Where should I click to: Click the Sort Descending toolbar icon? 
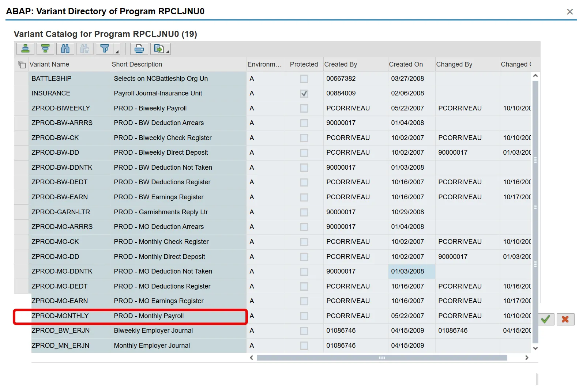[45, 49]
